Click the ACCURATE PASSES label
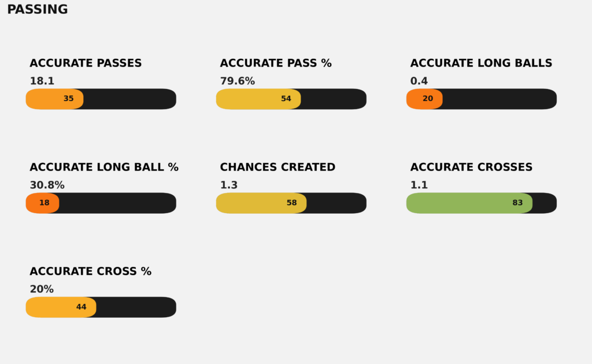 coord(86,64)
